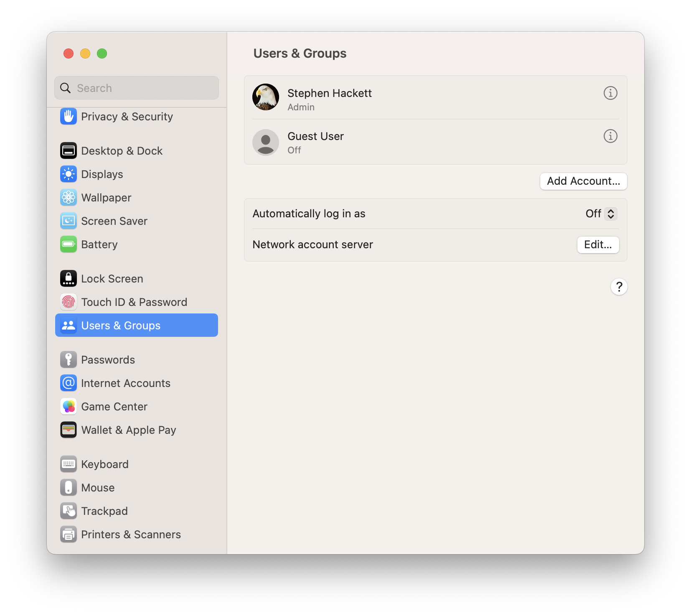
Task: Open Desktop & Dock settings icon
Action: coord(69,151)
